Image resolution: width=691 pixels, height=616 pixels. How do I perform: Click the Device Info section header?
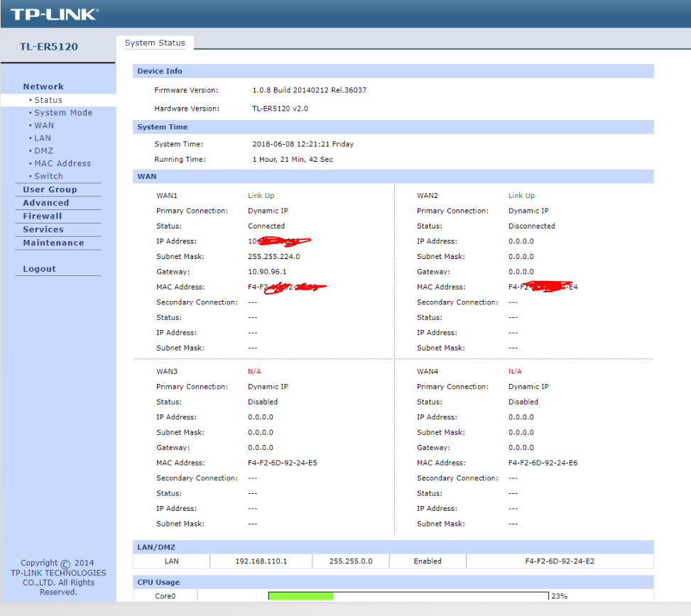point(393,71)
